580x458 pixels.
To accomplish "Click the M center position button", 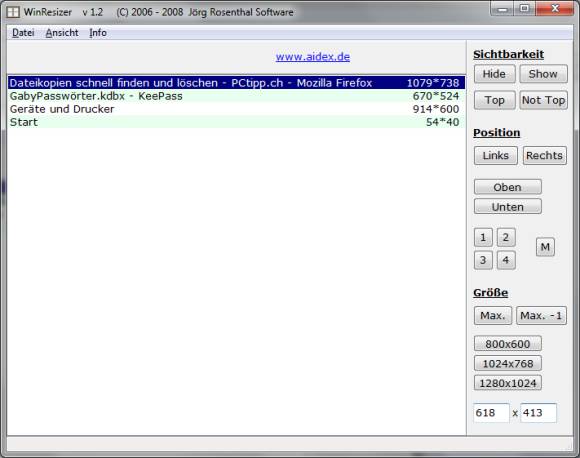I will coord(545,247).
